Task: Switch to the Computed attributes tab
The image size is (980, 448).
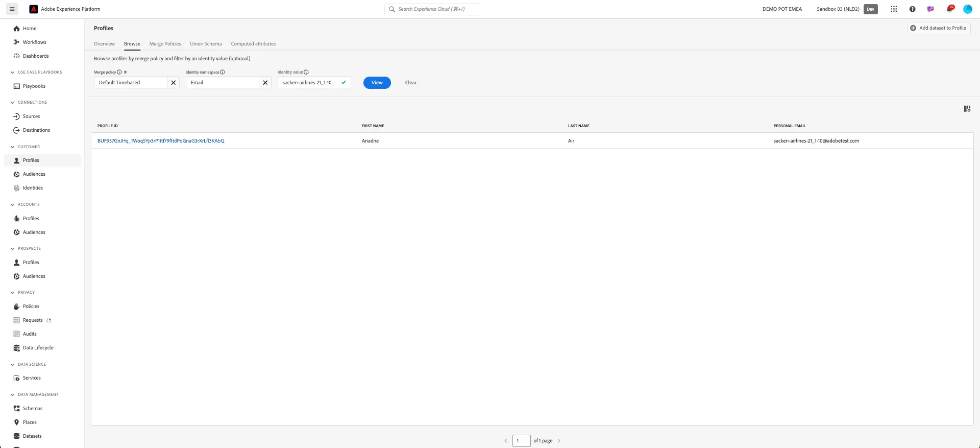Action: pyautogui.click(x=253, y=44)
